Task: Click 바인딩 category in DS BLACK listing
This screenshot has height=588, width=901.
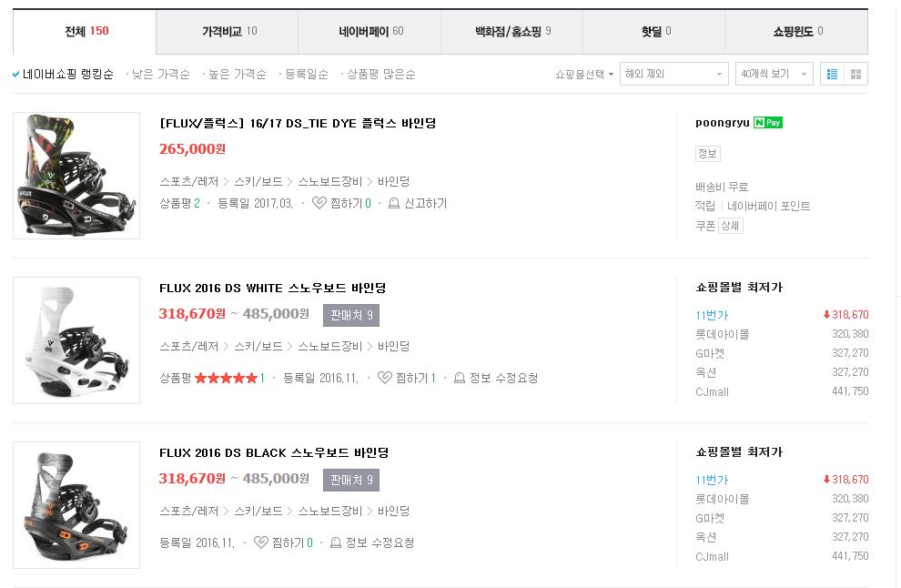Action: click(x=393, y=511)
